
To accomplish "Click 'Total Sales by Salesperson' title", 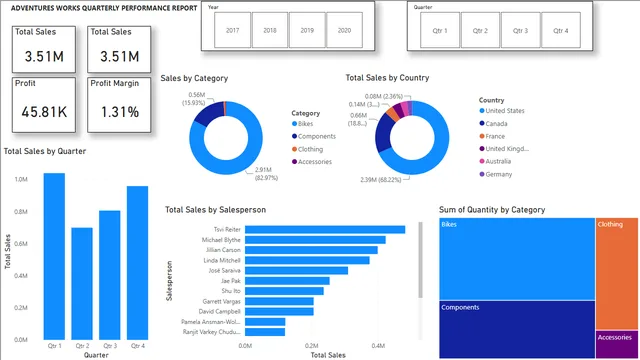I will (x=215, y=210).
